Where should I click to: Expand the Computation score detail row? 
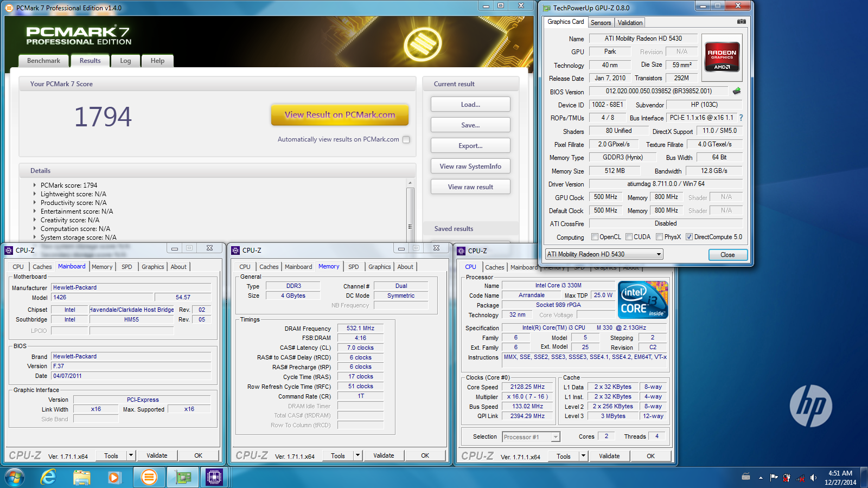(x=35, y=229)
